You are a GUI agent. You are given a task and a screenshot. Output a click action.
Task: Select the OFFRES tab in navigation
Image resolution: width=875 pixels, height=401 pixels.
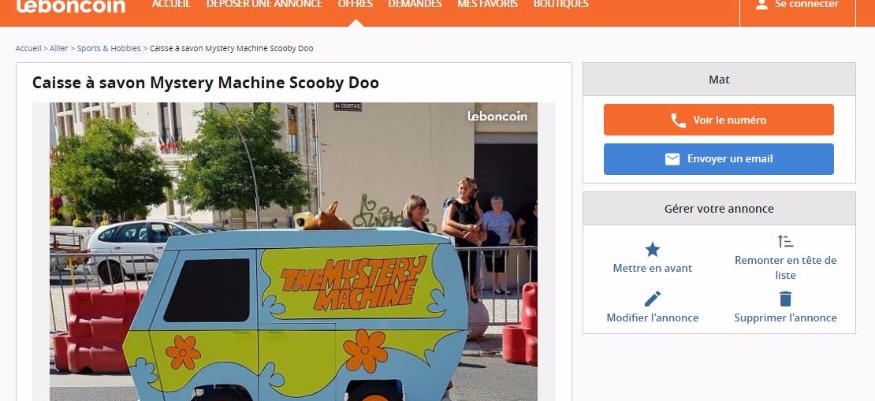(355, 4)
